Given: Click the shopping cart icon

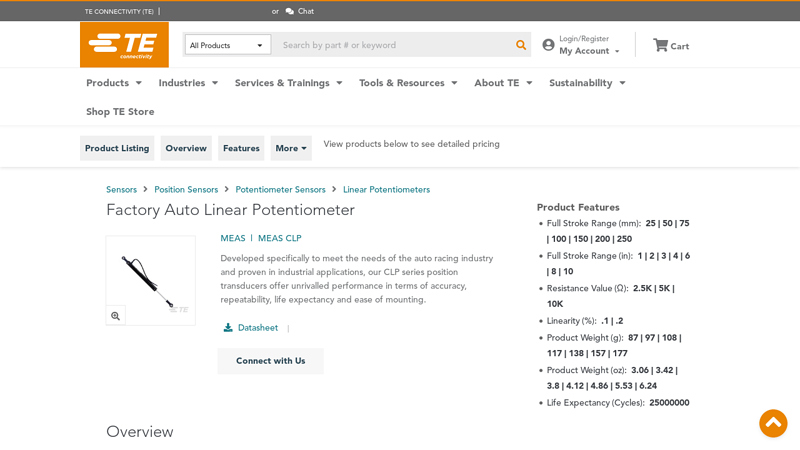Looking at the screenshot, I should pyautogui.click(x=660, y=45).
